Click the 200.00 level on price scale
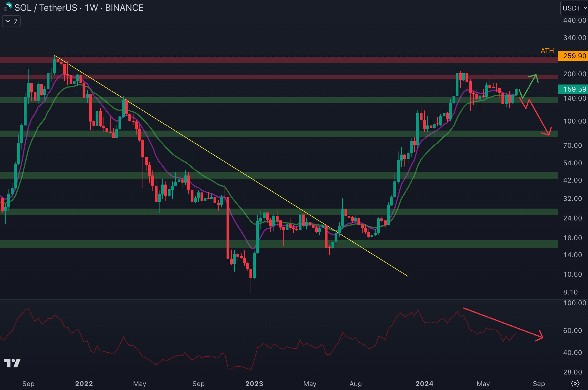The image size is (588, 390). [x=574, y=74]
